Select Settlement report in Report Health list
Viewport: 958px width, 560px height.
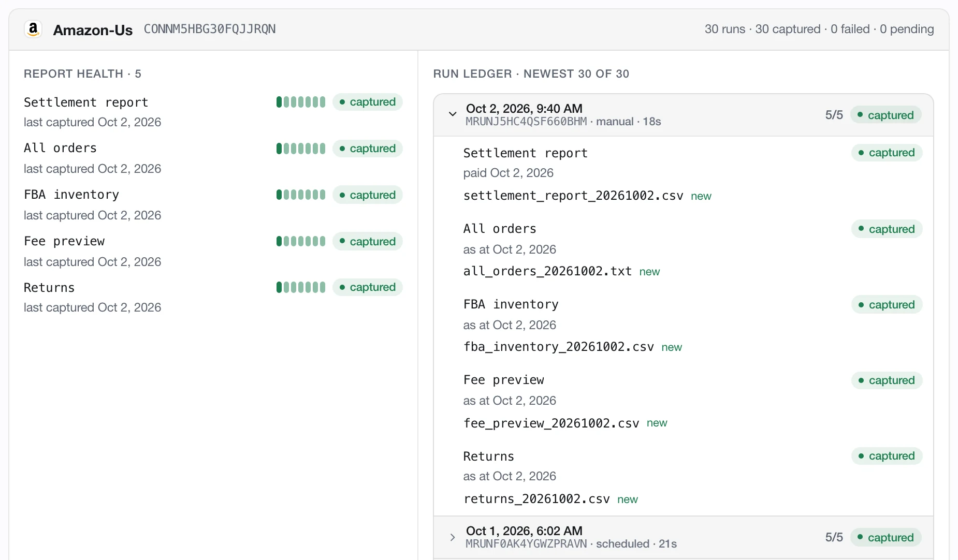(86, 102)
